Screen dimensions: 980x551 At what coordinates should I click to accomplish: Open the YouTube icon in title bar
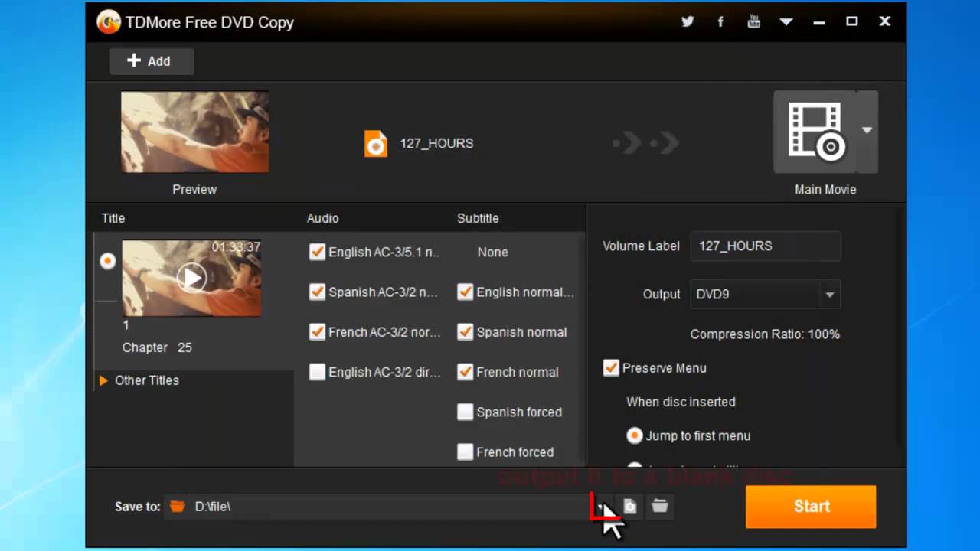(753, 21)
